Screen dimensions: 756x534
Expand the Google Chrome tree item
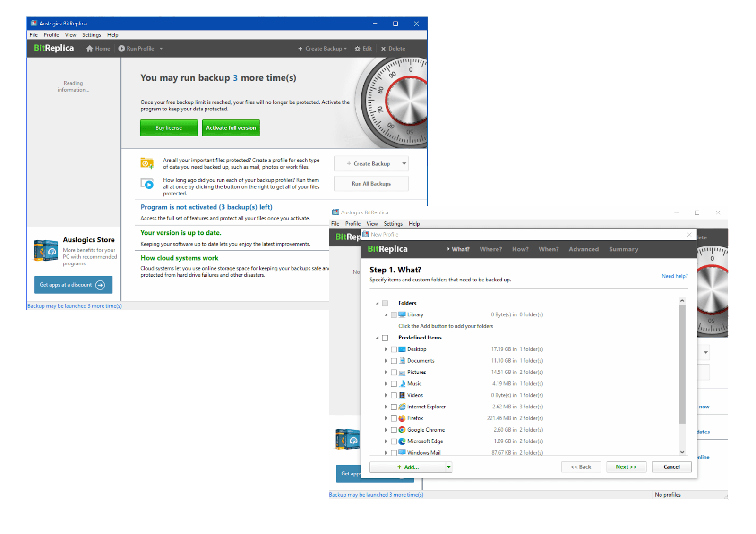(x=386, y=430)
